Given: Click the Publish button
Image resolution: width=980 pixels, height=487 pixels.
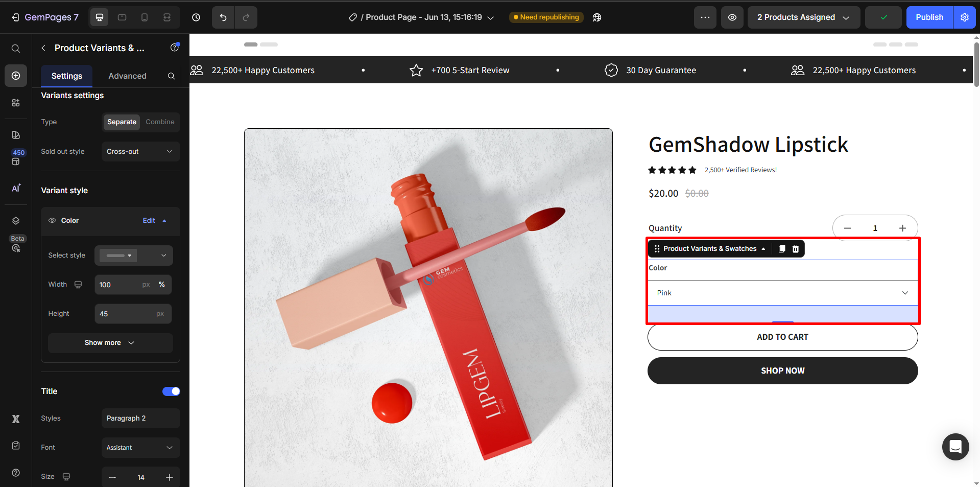Looking at the screenshot, I should [x=929, y=17].
